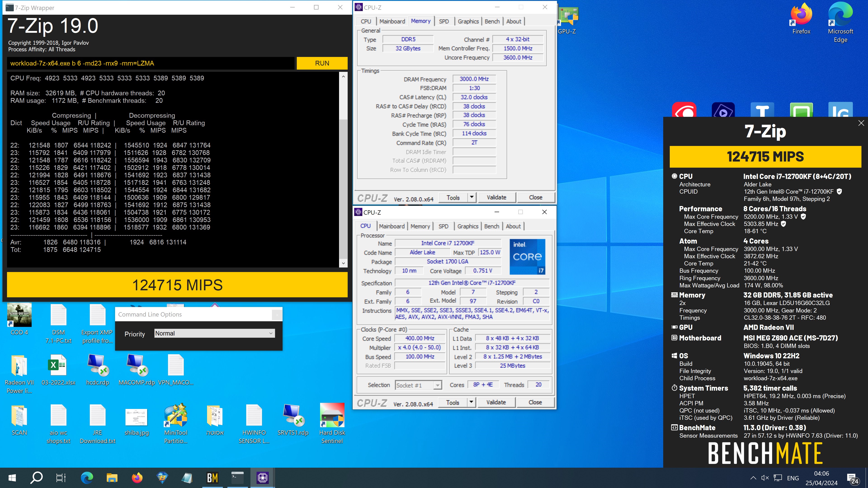Click the 7-Zip command line input field
The height and width of the screenshot is (488, 868).
pos(151,63)
